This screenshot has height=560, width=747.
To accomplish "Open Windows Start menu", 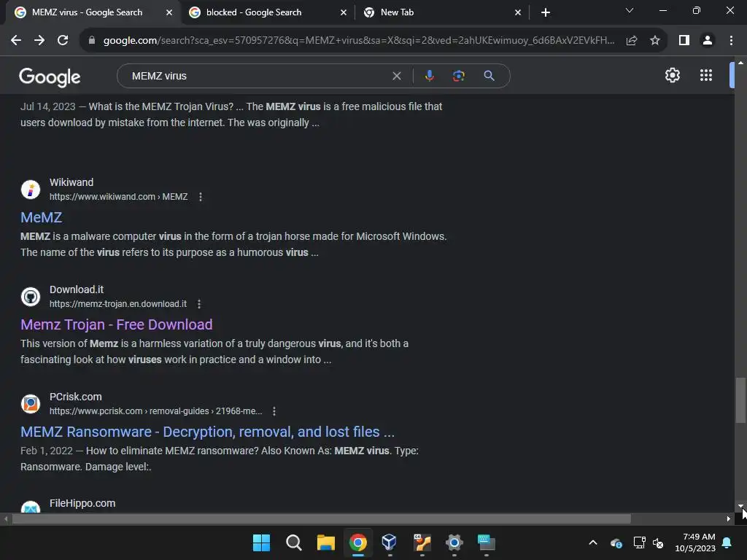I will pos(261,542).
